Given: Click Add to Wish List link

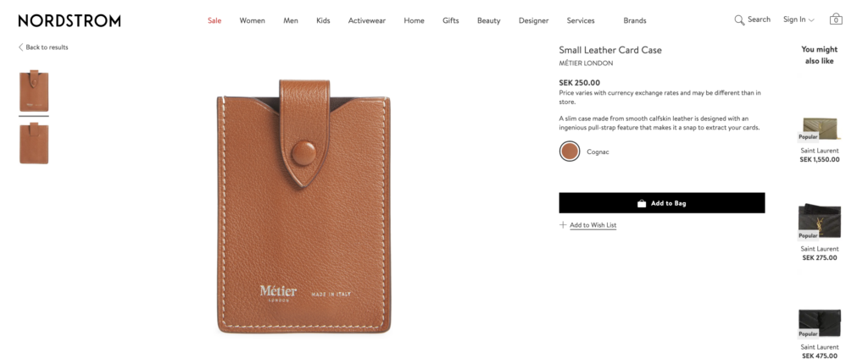Looking at the screenshot, I should tap(593, 225).
